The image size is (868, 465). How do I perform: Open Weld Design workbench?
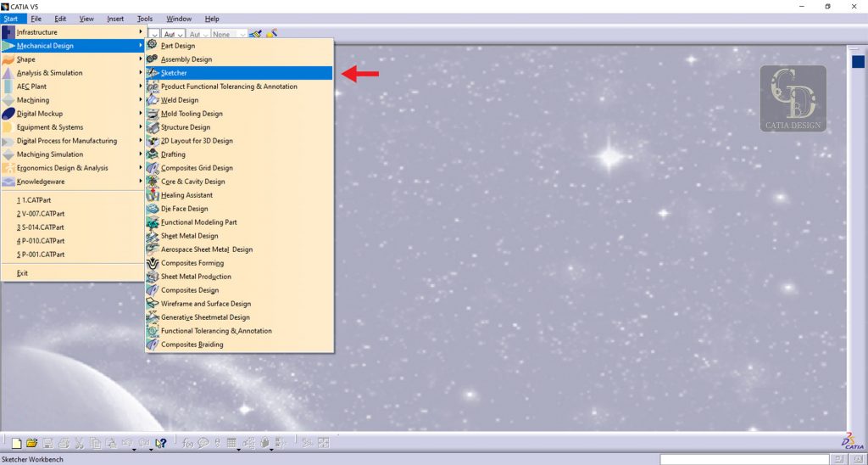(239, 100)
